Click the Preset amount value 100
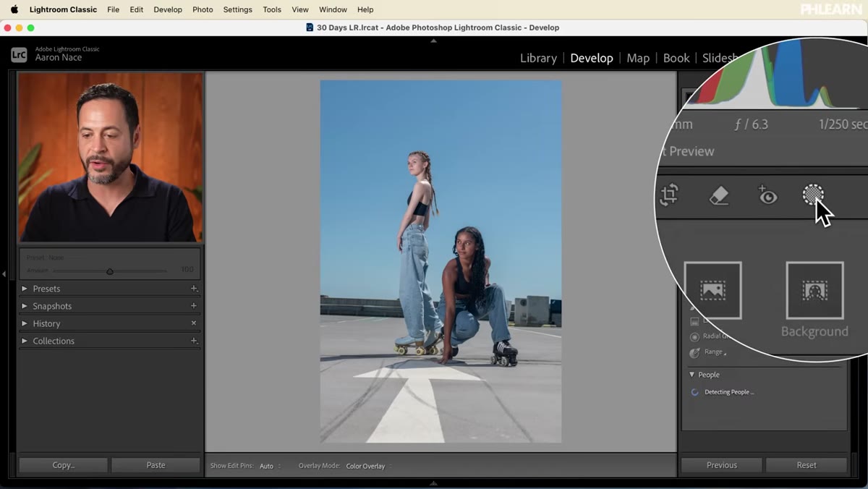868x489 pixels. [187, 270]
